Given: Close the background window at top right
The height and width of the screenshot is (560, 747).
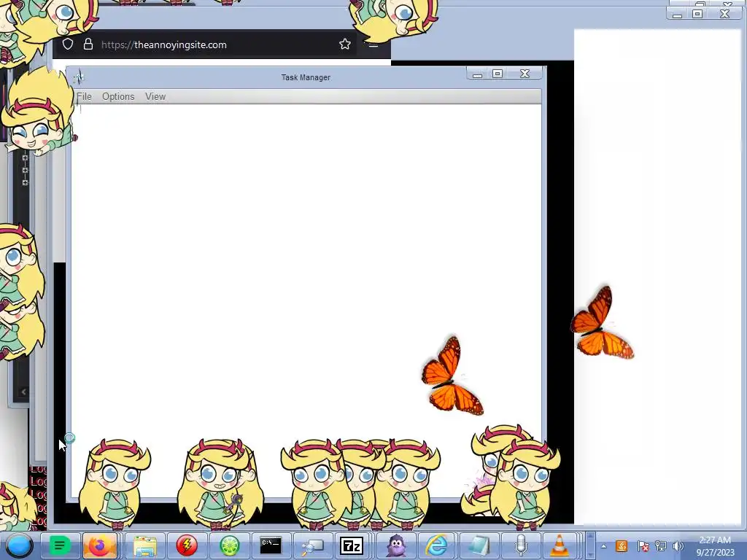Looking at the screenshot, I should click(724, 14).
